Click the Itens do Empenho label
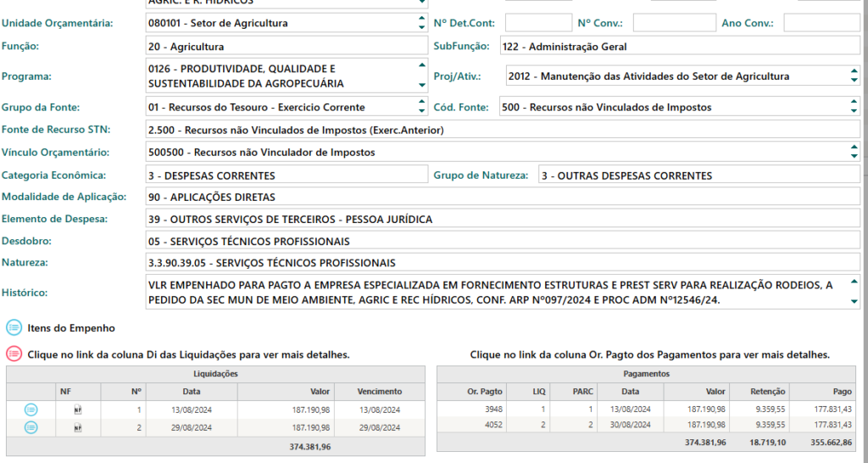 click(71, 328)
